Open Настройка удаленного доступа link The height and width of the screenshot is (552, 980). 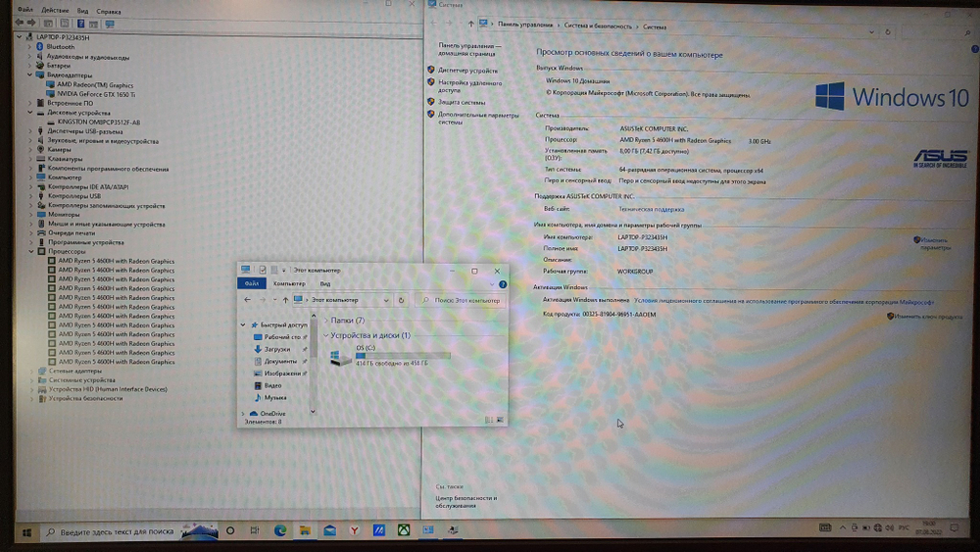click(469, 86)
